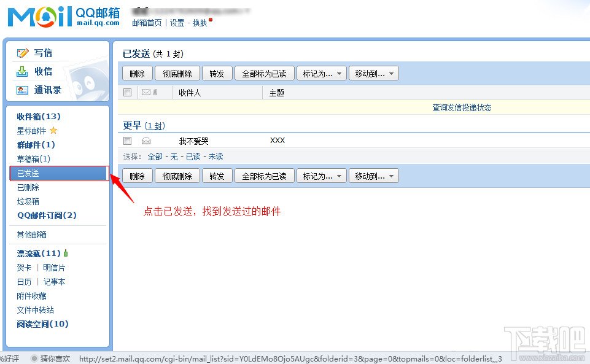Click the attachment paperclip icon in list header
Viewport: 590px width, 364px height.
point(154,92)
